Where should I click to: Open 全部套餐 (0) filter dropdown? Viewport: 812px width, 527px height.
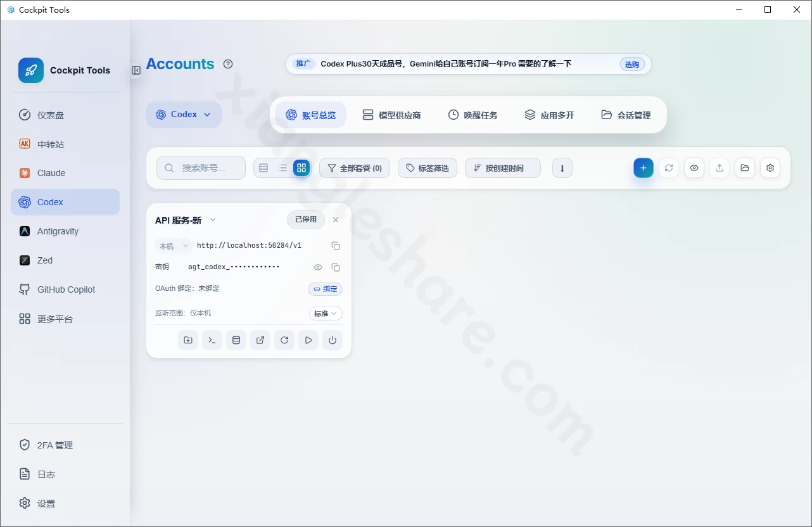tap(355, 168)
